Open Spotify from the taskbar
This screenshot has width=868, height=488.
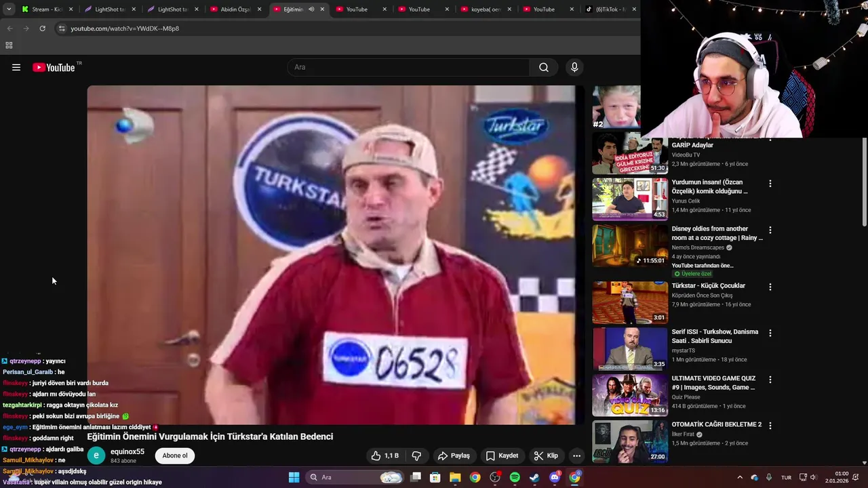pyautogui.click(x=515, y=477)
